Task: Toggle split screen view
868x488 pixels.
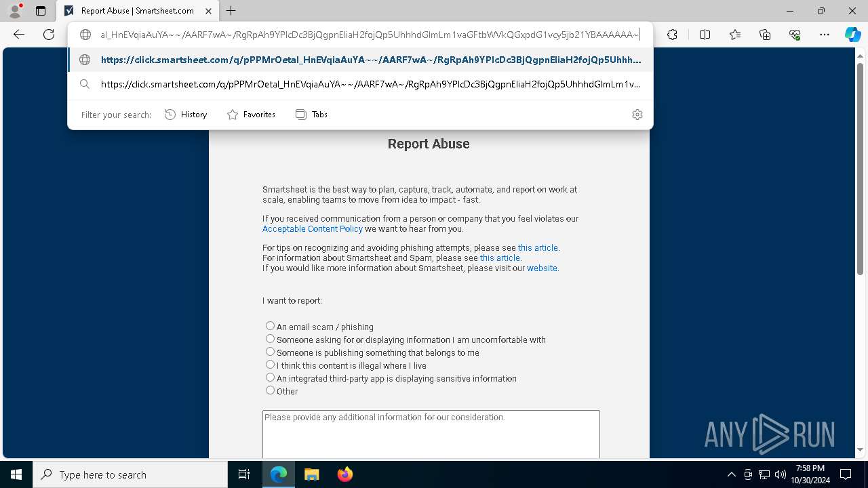Action: (x=705, y=35)
